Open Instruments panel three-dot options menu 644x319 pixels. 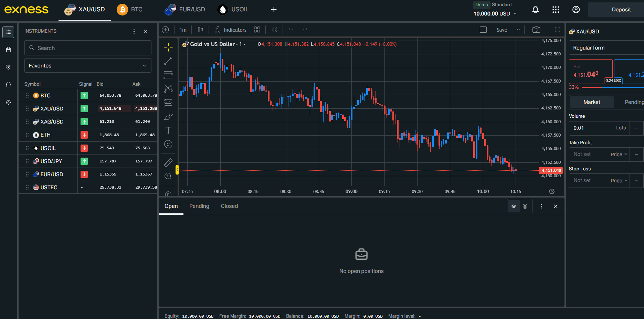tap(134, 31)
